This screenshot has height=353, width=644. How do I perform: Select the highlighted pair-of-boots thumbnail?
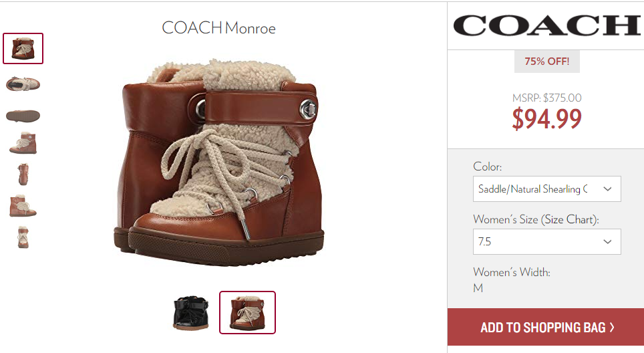pos(23,49)
